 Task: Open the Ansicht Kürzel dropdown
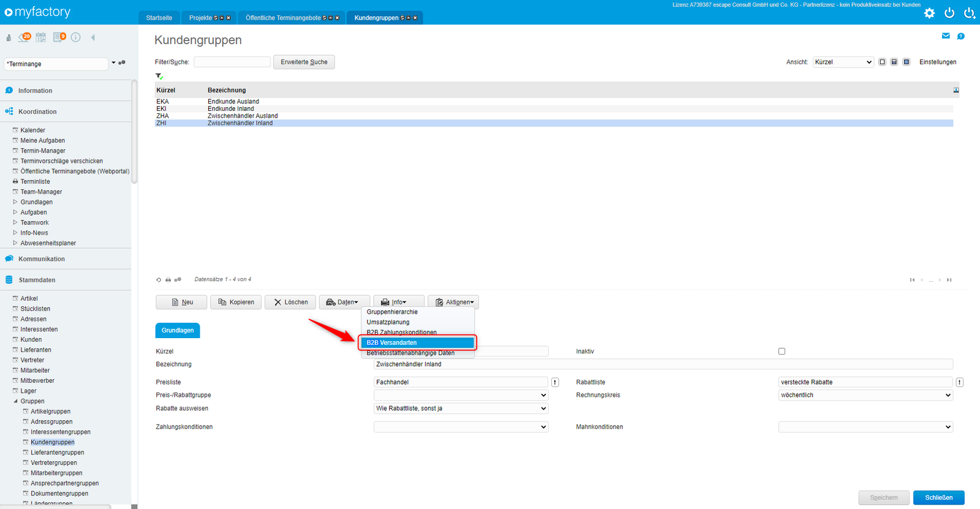pos(843,62)
